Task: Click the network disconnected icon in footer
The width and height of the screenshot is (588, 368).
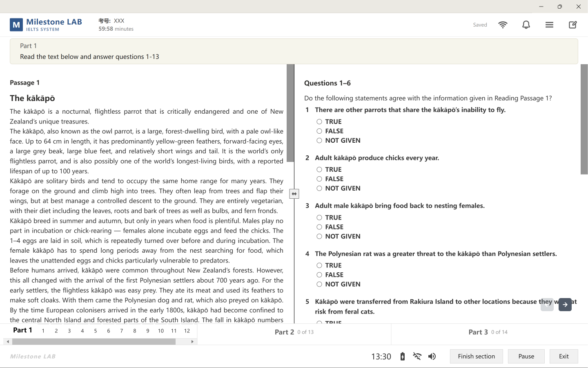Action: [x=417, y=357]
